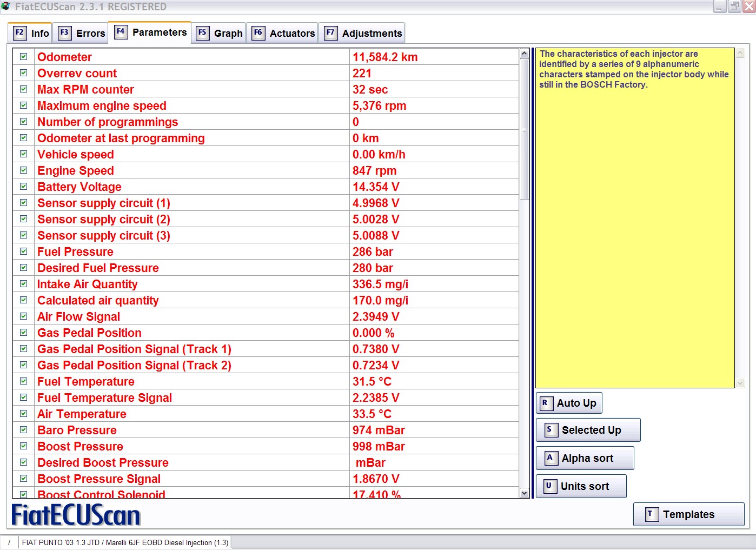Deselect the Fuel Pressure checkbox
756x550 pixels.
pos(24,251)
